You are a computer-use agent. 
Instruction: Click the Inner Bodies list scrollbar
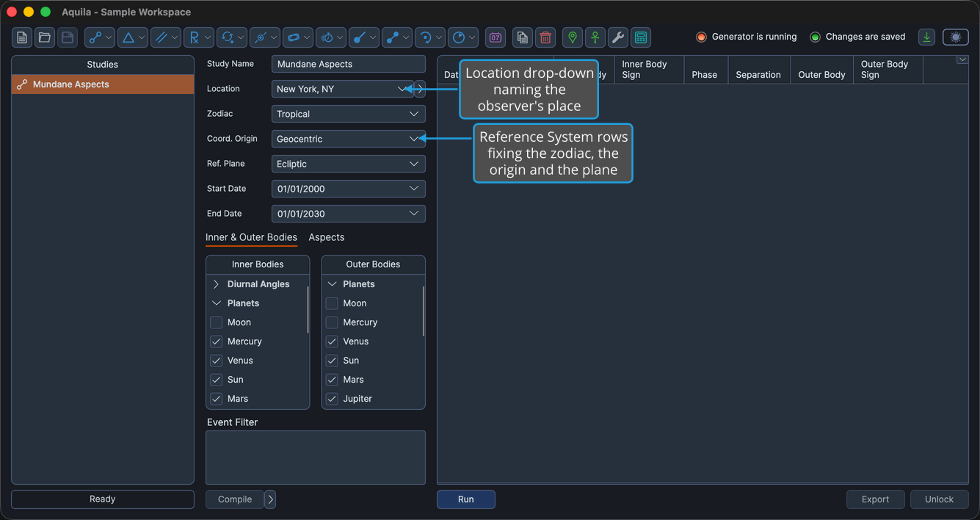(x=308, y=311)
